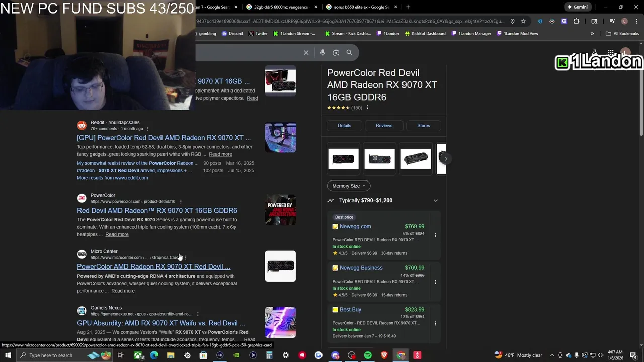
Task: Open weather widget 46°F Mostly clear
Action: click(518, 355)
